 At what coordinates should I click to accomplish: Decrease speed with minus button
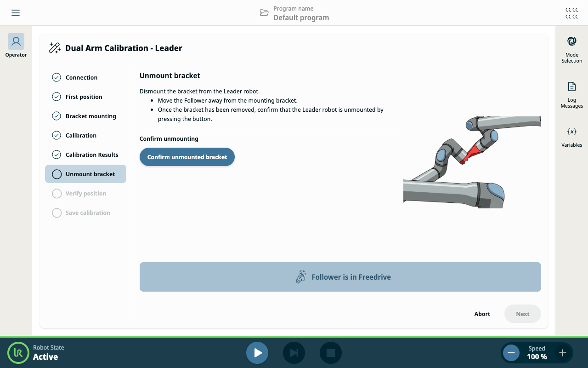pyautogui.click(x=511, y=353)
